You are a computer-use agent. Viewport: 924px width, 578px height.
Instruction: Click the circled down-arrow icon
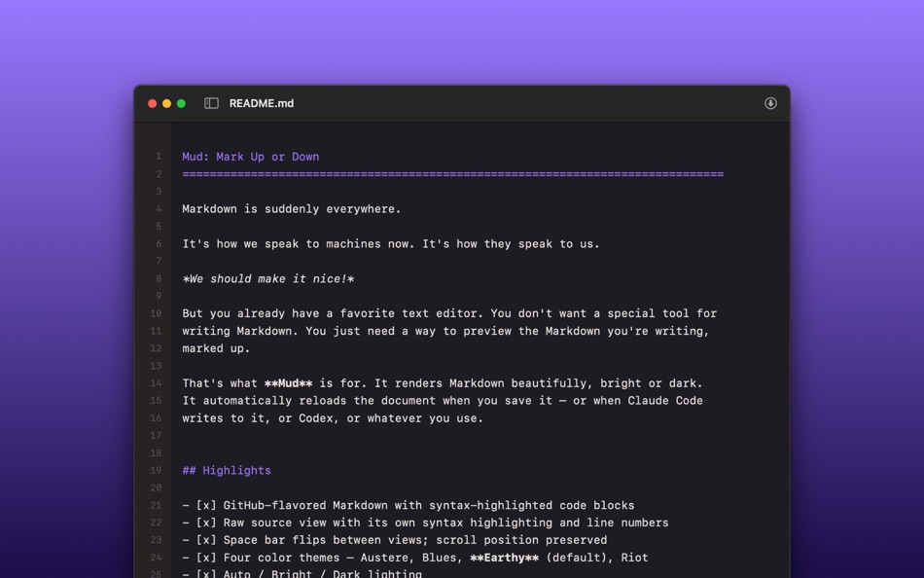(x=769, y=102)
